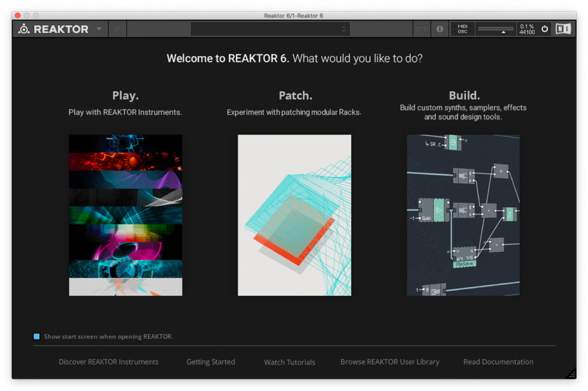Screen dimensions: 588x391
Task: Click the REAKTOR logo at top left
Action: (57, 29)
